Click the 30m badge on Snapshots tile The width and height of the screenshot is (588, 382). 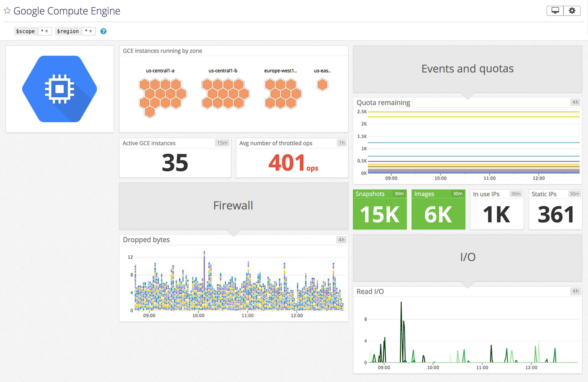click(399, 194)
